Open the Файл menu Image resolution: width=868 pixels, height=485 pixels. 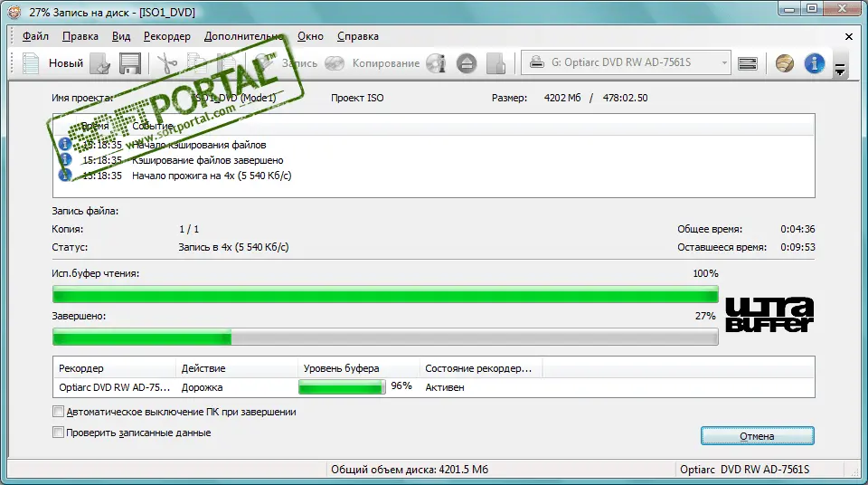pos(36,36)
